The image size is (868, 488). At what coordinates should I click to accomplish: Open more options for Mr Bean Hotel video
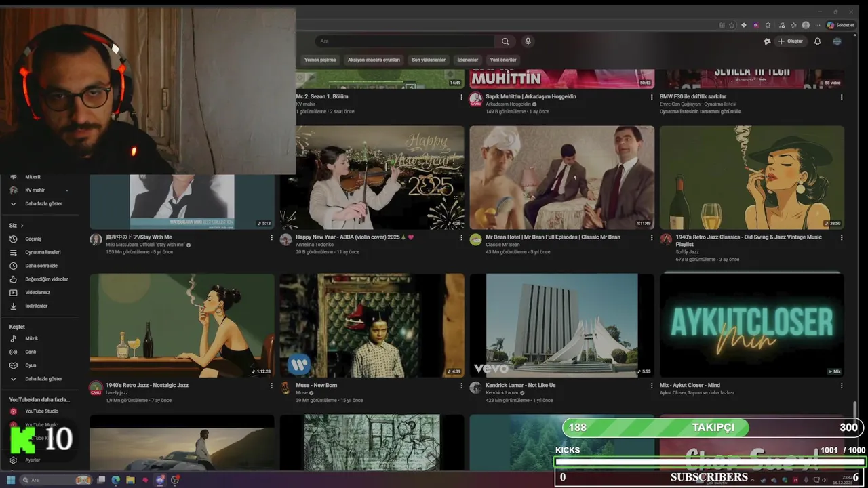click(652, 238)
